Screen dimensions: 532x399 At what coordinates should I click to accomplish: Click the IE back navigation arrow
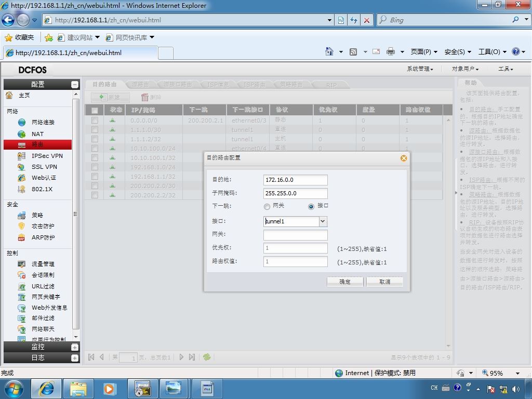tap(8, 20)
